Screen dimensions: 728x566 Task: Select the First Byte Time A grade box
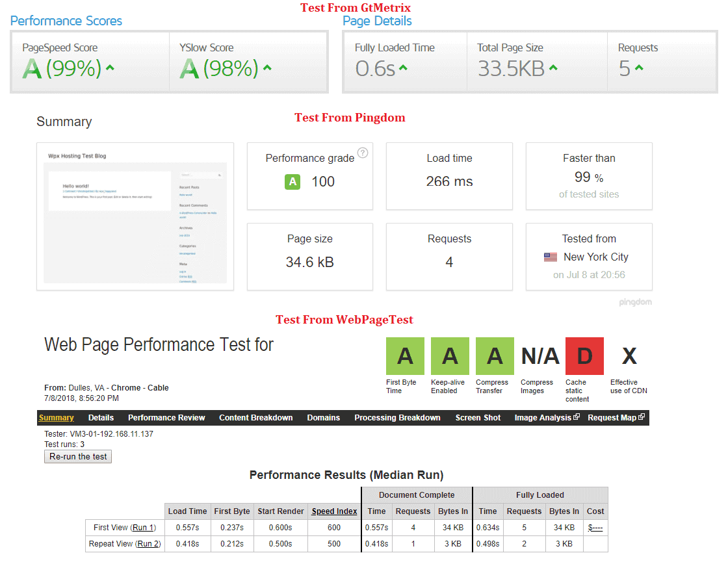point(405,356)
